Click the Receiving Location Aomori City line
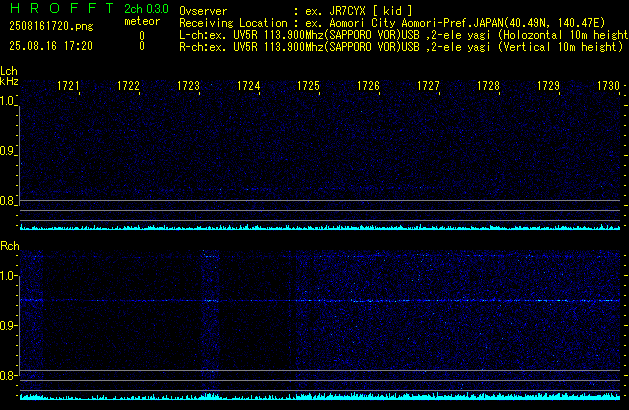 (392, 23)
